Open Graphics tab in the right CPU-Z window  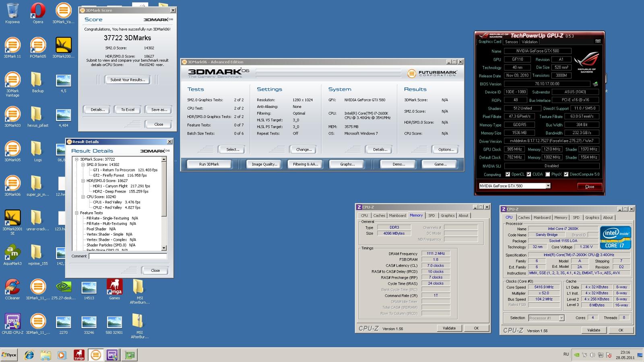[x=592, y=218]
